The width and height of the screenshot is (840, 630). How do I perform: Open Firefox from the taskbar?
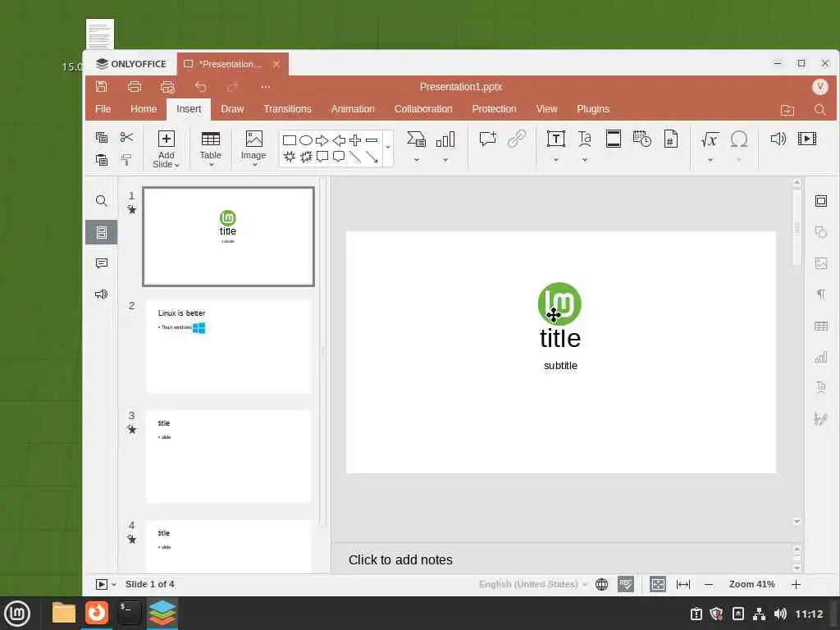point(97,613)
